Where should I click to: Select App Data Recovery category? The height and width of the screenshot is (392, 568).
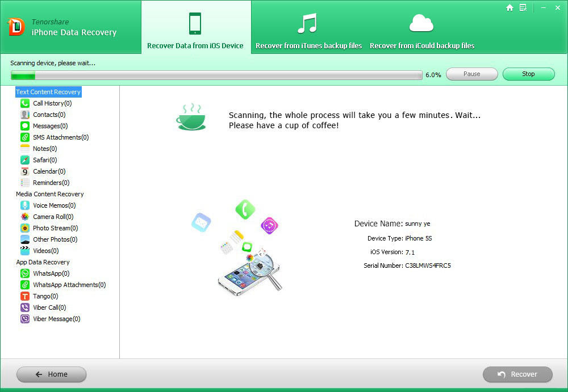(43, 262)
